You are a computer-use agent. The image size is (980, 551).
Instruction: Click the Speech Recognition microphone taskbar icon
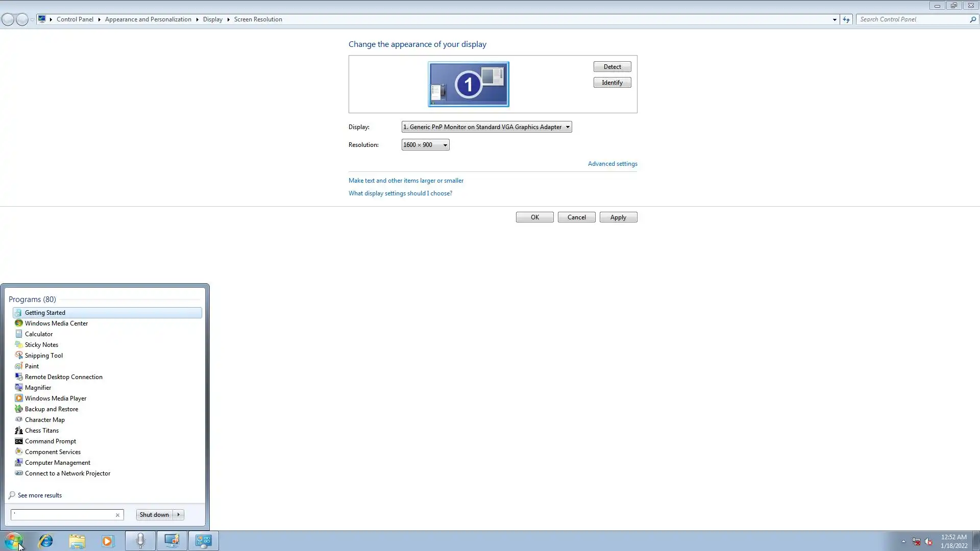(x=140, y=541)
